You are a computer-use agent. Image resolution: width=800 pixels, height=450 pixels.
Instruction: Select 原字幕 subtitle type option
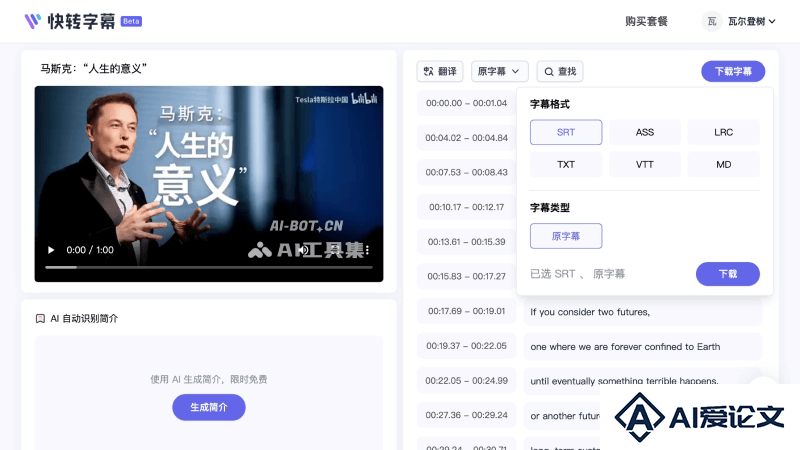pos(566,236)
